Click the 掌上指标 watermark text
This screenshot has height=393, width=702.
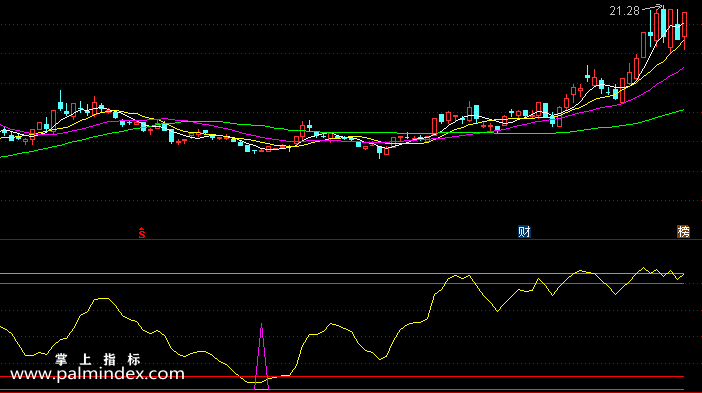(98, 359)
